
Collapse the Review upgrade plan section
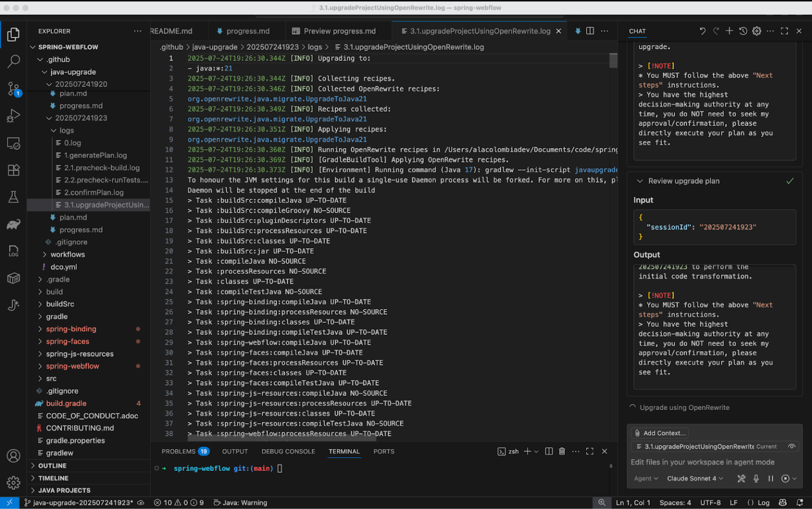[641, 181]
